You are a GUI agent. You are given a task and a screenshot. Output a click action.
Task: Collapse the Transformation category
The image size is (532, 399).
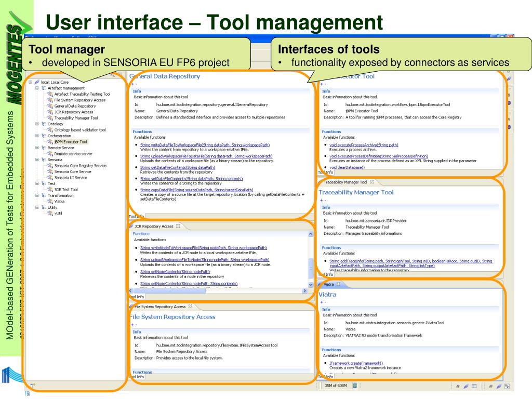[37, 195]
